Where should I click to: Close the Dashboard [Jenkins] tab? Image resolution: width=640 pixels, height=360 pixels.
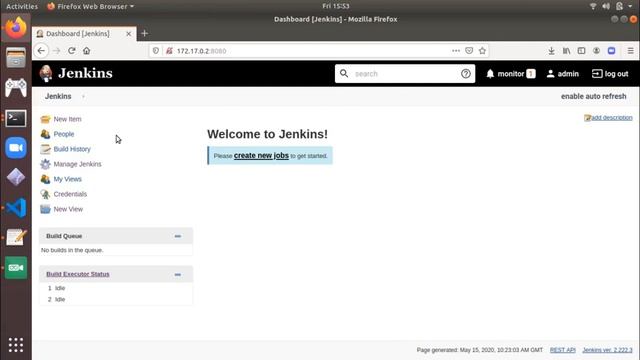pos(129,34)
